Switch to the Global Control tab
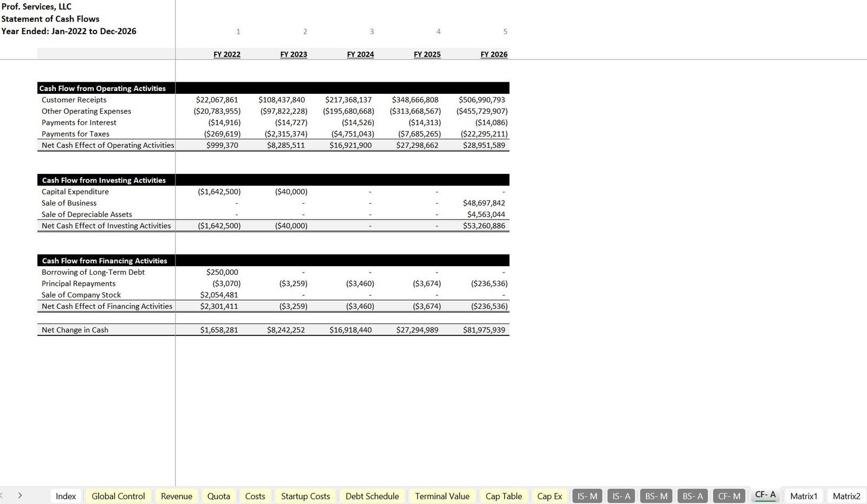This screenshot has width=867, height=504. pos(118,496)
